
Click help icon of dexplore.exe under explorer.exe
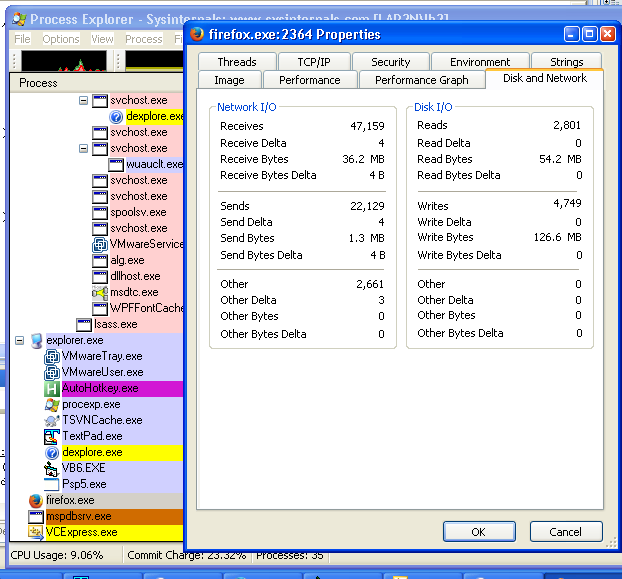coord(52,452)
